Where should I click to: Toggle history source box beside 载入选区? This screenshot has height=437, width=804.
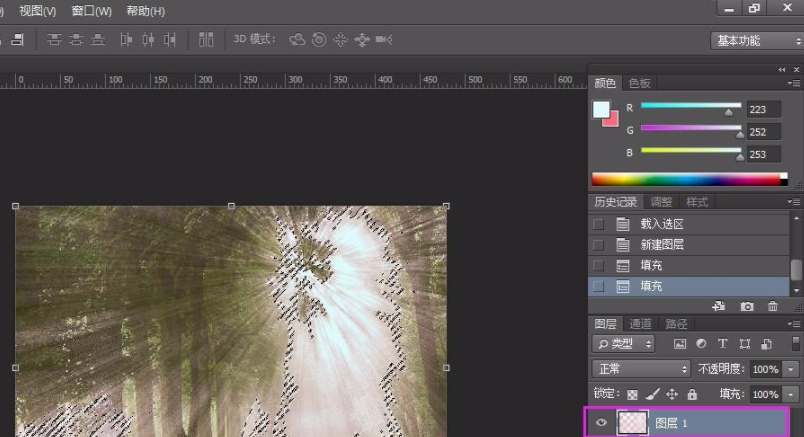coord(599,224)
